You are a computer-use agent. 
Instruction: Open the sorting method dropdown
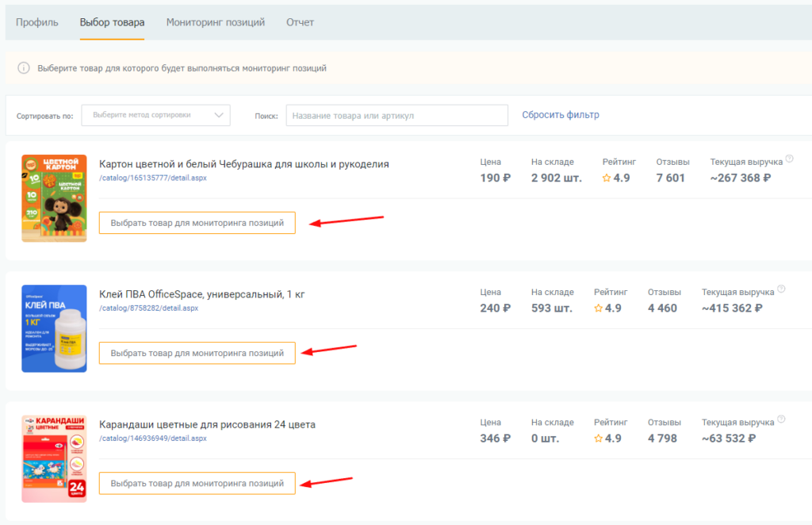click(155, 115)
